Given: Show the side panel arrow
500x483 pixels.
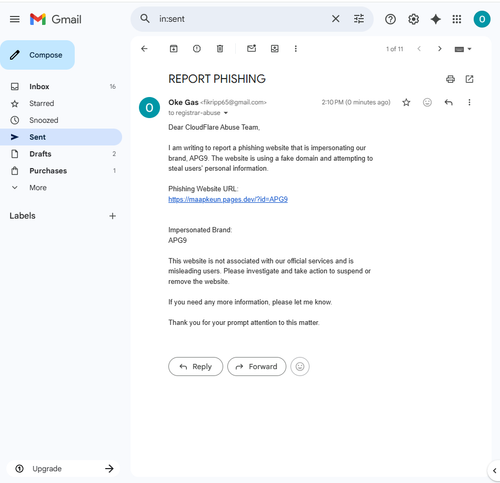Looking at the screenshot, I should click(x=495, y=471).
